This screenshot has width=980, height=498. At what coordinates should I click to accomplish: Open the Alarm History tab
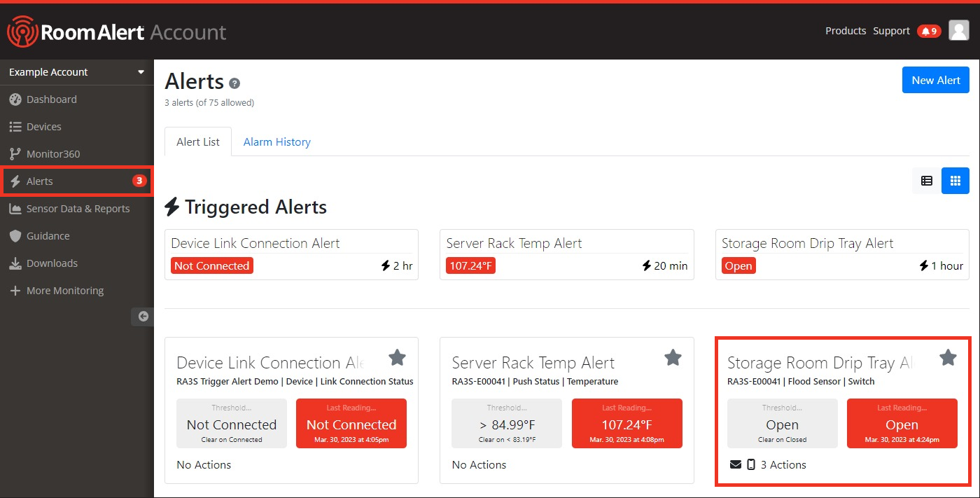point(276,141)
